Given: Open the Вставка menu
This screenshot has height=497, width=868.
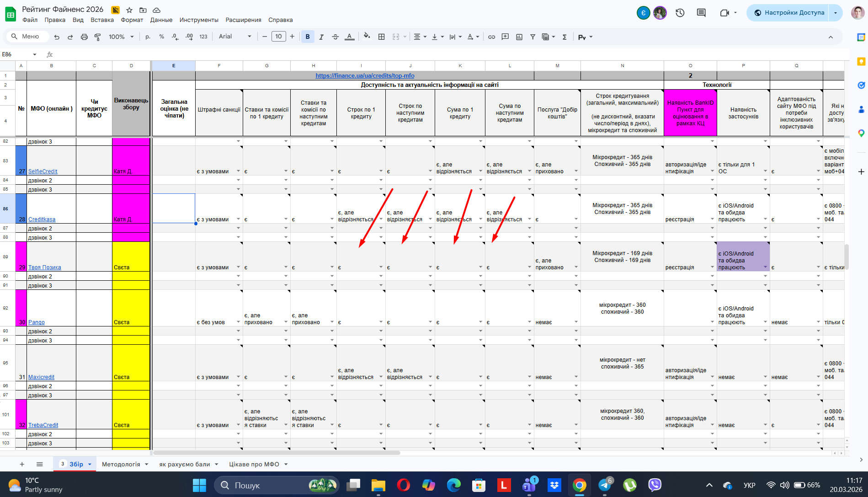Looking at the screenshot, I should 102,20.
